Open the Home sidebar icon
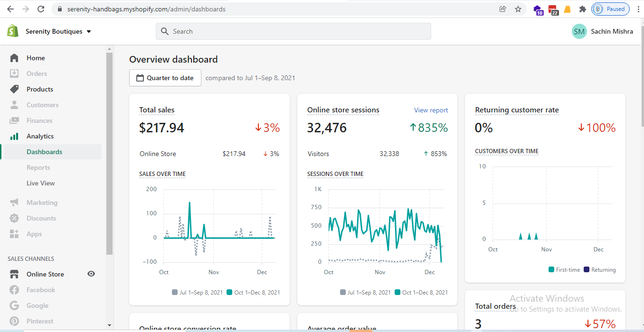The image size is (644, 332). [14, 58]
